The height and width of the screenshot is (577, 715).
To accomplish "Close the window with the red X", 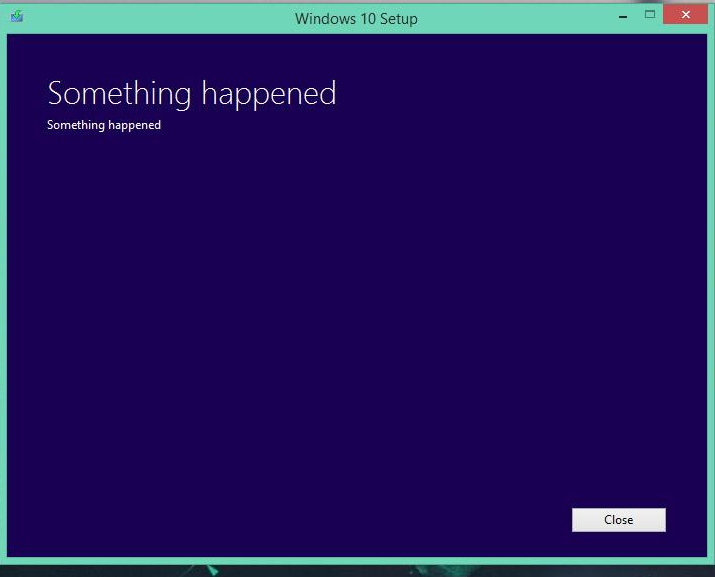I will click(x=685, y=15).
